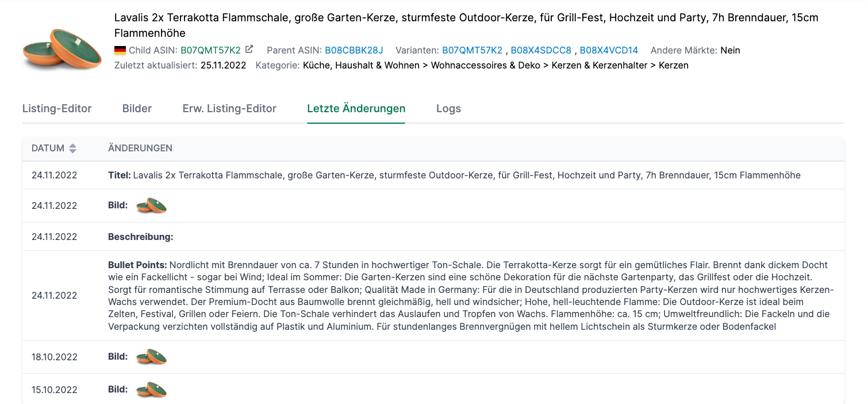Open Child ASIN B07QMT57K2 link
The height and width of the screenshot is (404, 868).
pyautogui.click(x=210, y=51)
